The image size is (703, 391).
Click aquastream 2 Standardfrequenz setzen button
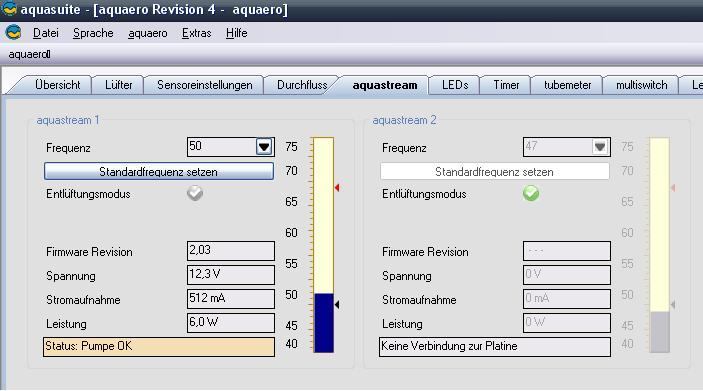495,172
